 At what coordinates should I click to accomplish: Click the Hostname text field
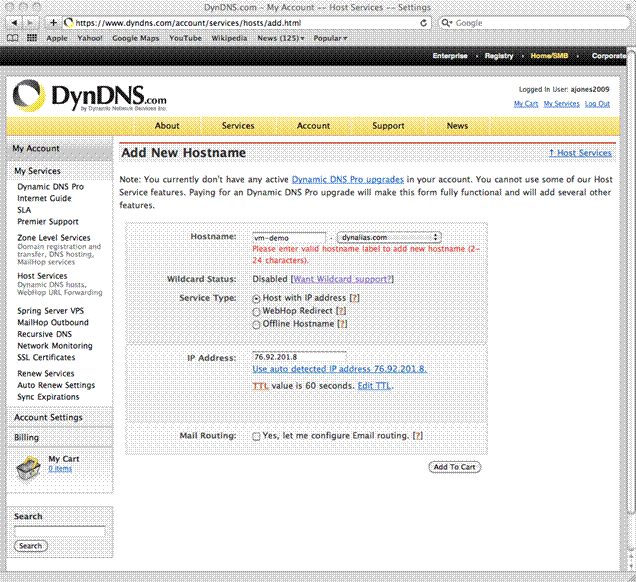(289, 238)
